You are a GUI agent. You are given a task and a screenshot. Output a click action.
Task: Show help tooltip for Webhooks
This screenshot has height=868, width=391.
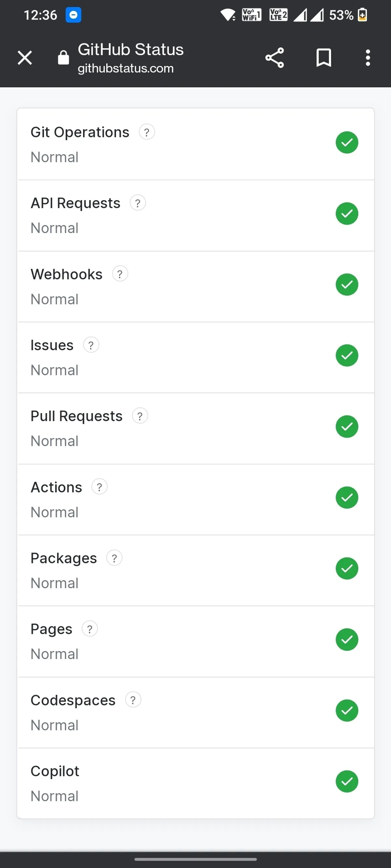coord(120,274)
